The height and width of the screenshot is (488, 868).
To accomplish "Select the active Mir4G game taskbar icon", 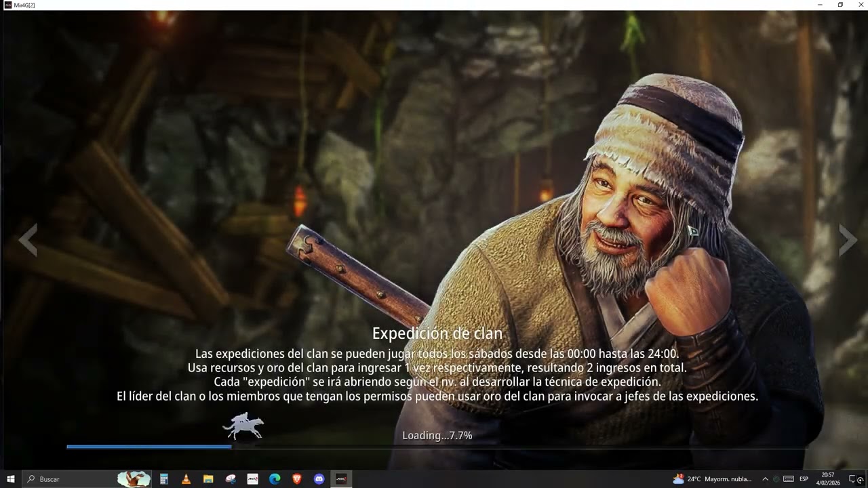I will (x=341, y=479).
